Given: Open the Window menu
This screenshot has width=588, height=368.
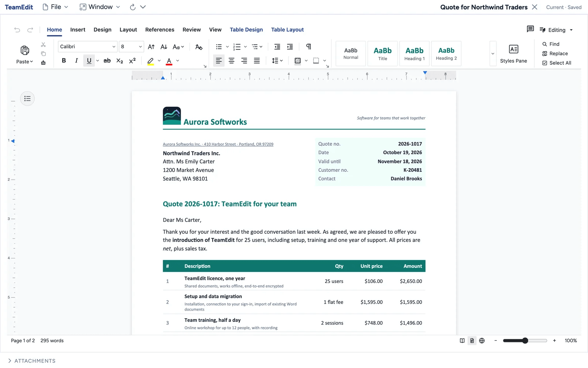Looking at the screenshot, I should tap(100, 7).
